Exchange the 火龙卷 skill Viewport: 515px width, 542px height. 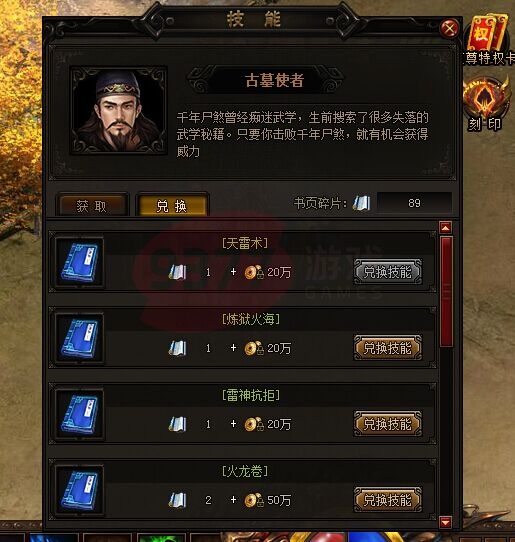[387, 500]
